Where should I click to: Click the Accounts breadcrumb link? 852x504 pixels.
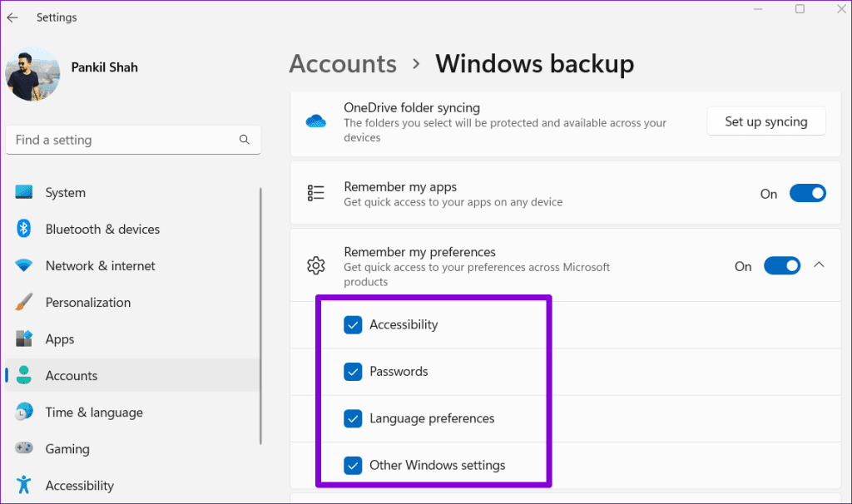pos(343,63)
